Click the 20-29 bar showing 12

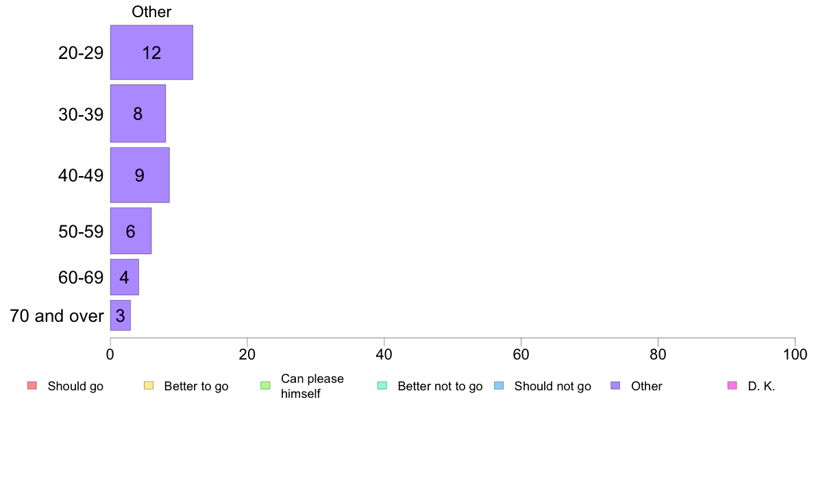[x=151, y=53]
